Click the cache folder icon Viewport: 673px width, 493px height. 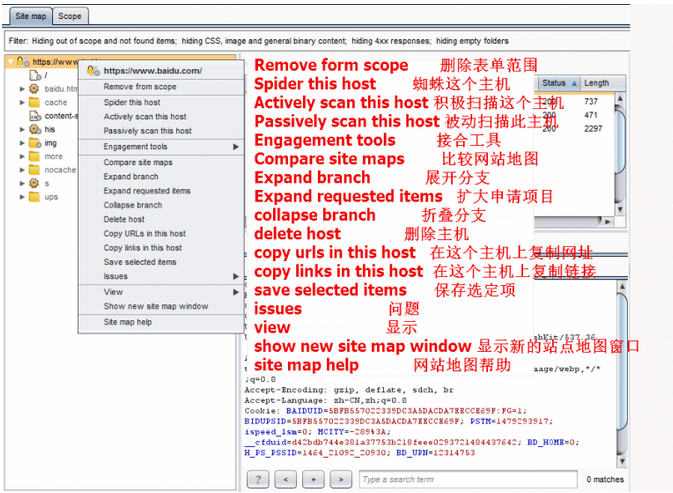tap(34, 103)
